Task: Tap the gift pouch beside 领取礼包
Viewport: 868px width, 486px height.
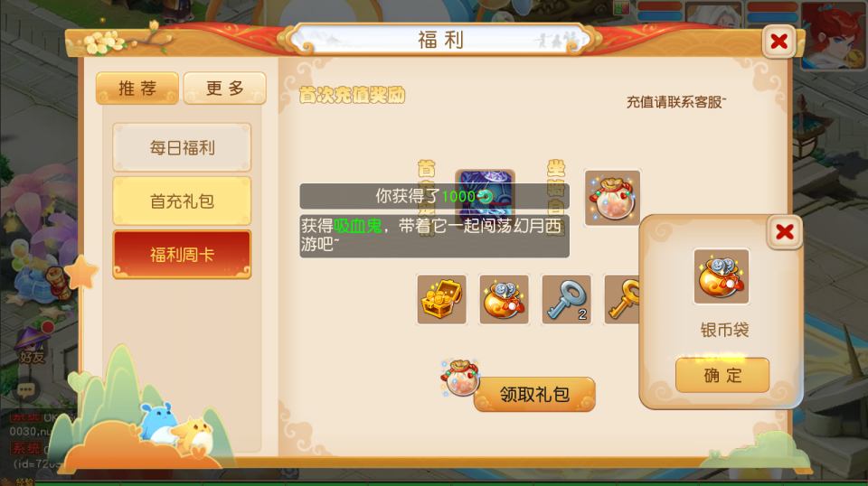Action: (460, 378)
